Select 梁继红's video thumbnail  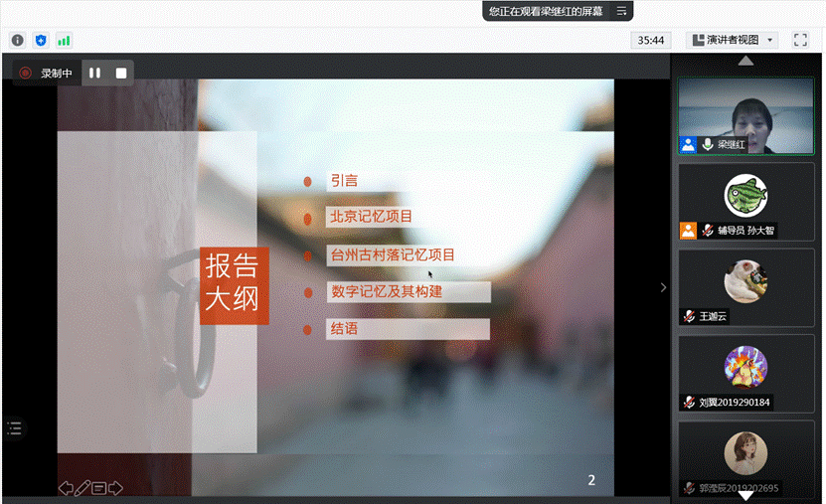click(745, 116)
